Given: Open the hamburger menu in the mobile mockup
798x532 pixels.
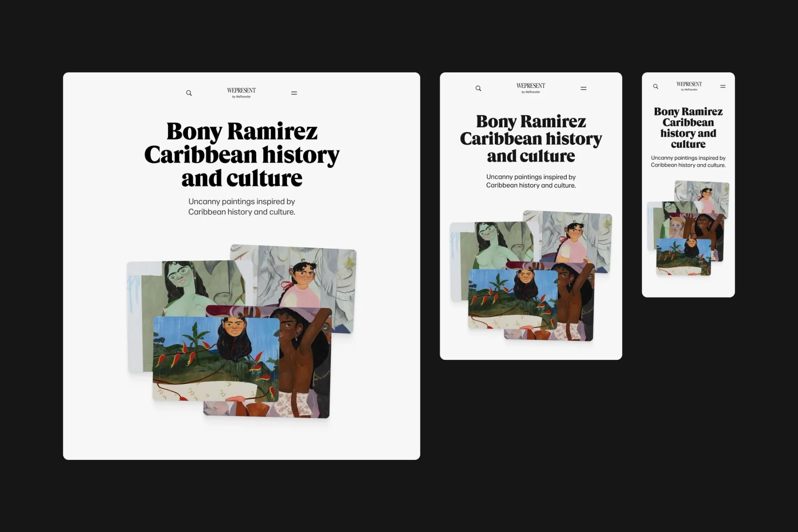Looking at the screenshot, I should 723,86.
